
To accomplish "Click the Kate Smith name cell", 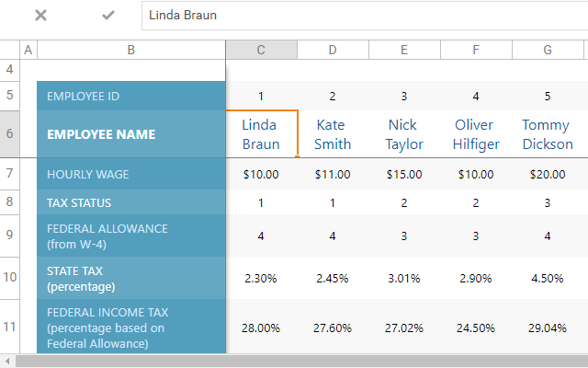I will point(333,134).
